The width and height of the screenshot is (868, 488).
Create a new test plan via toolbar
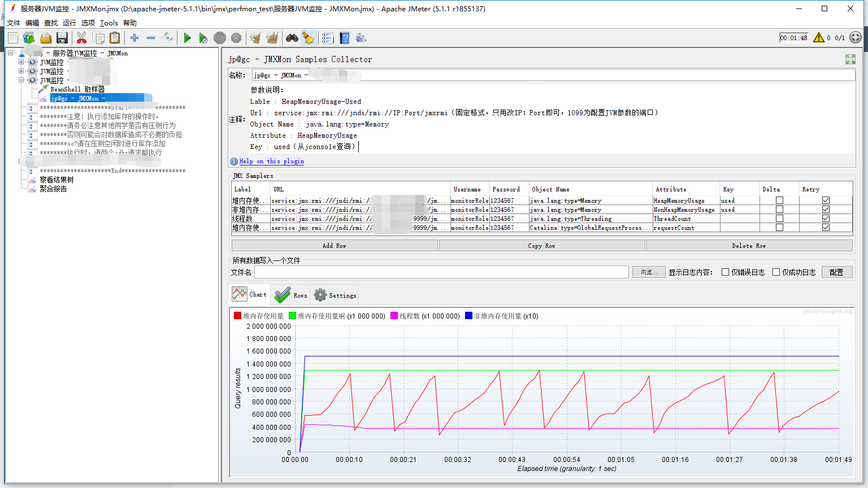point(13,38)
